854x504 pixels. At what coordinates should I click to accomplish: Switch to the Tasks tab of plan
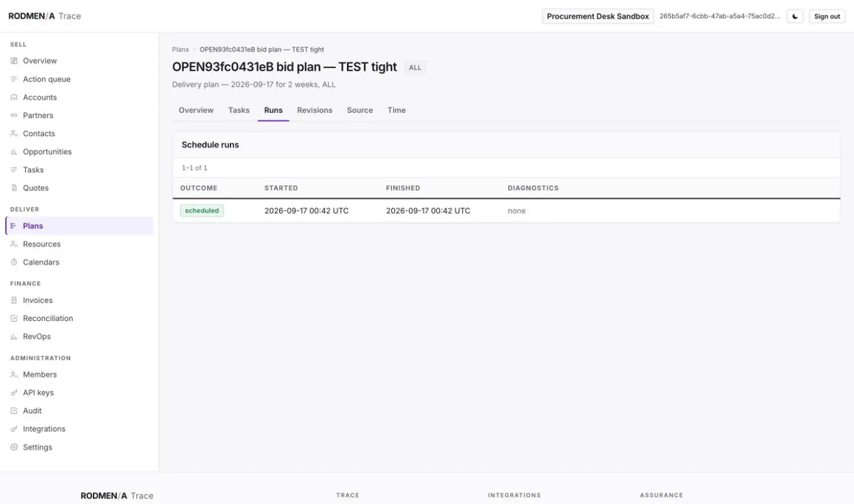(x=239, y=110)
